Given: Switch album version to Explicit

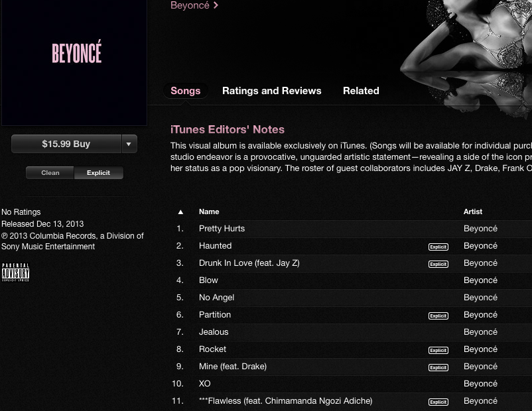Looking at the screenshot, I should 98,172.
